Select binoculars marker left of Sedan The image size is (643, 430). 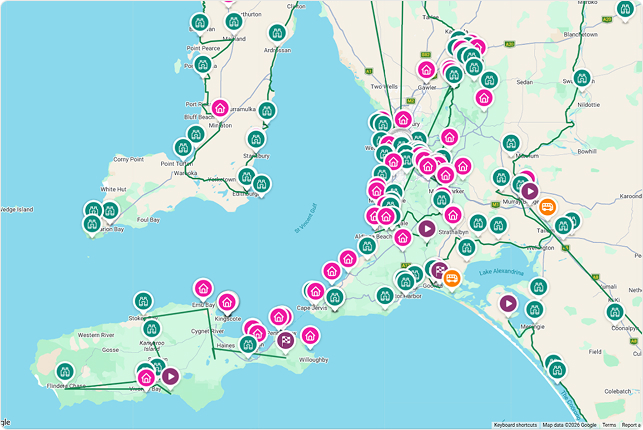(x=489, y=80)
